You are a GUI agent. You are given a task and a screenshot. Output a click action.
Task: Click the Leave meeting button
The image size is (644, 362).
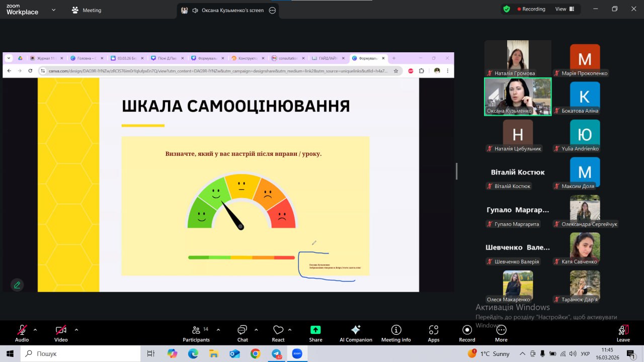(623, 333)
